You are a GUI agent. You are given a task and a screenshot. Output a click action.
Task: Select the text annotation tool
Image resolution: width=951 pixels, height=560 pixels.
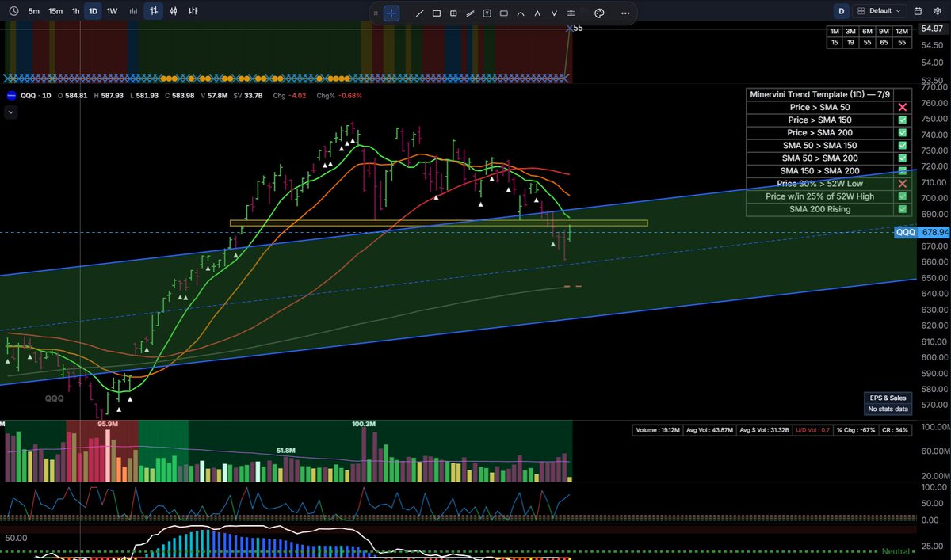(487, 13)
